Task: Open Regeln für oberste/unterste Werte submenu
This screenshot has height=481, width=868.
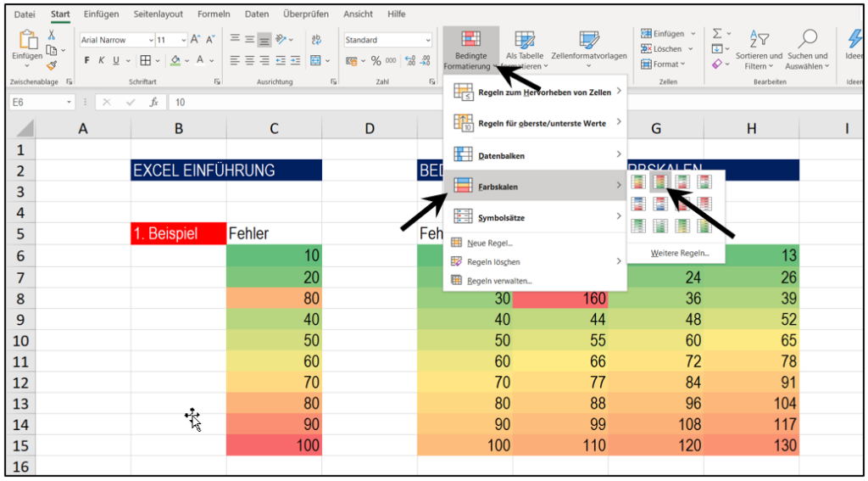Action: coord(536,123)
